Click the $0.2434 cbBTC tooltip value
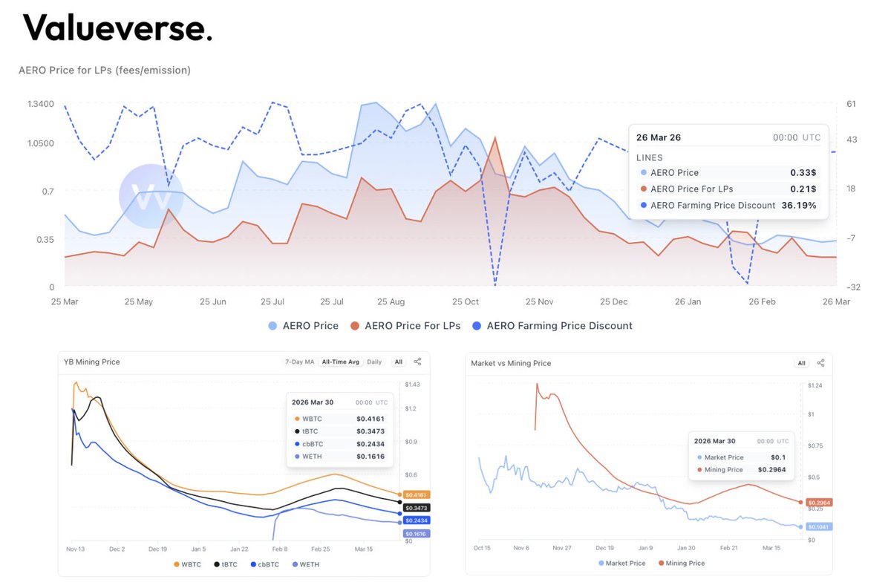 [371, 443]
